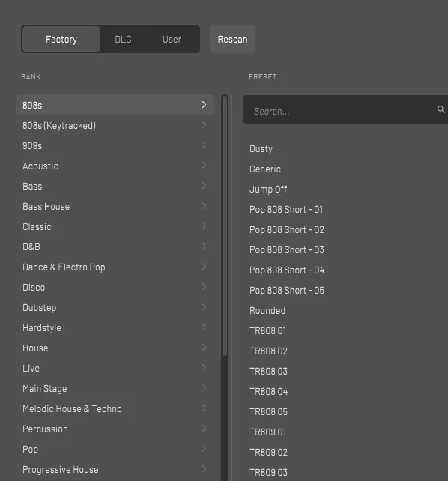
Task: Open the House bank chevron
Action: coord(205,348)
